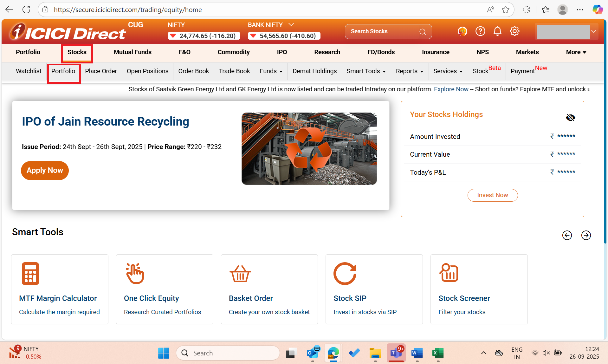Toggle stock holdings visibility eye icon
The image size is (608, 364).
coord(570,118)
